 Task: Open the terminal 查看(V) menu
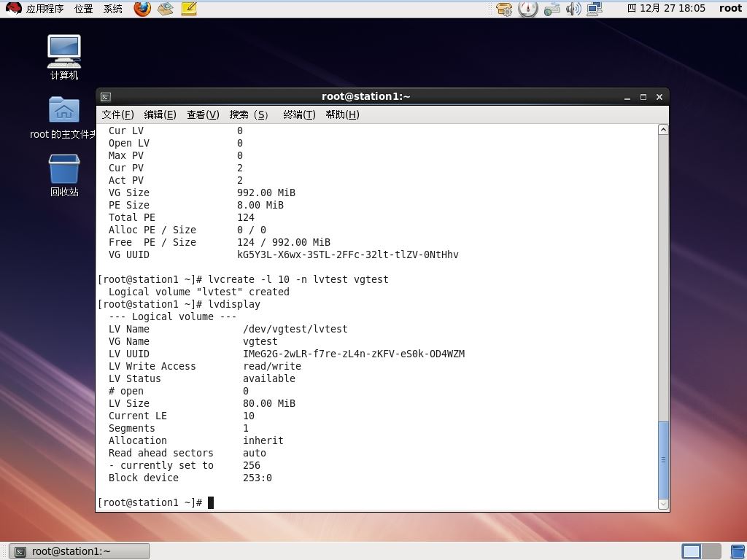[x=203, y=114]
